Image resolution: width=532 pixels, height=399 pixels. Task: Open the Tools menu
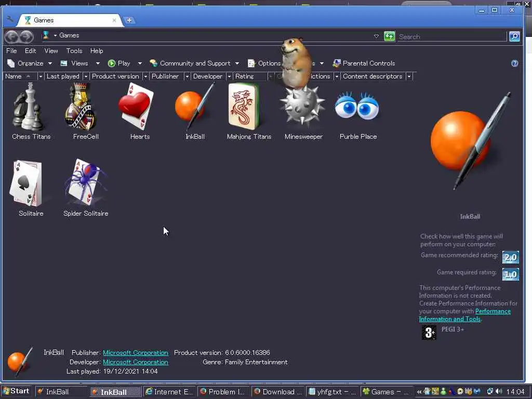point(74,51)
